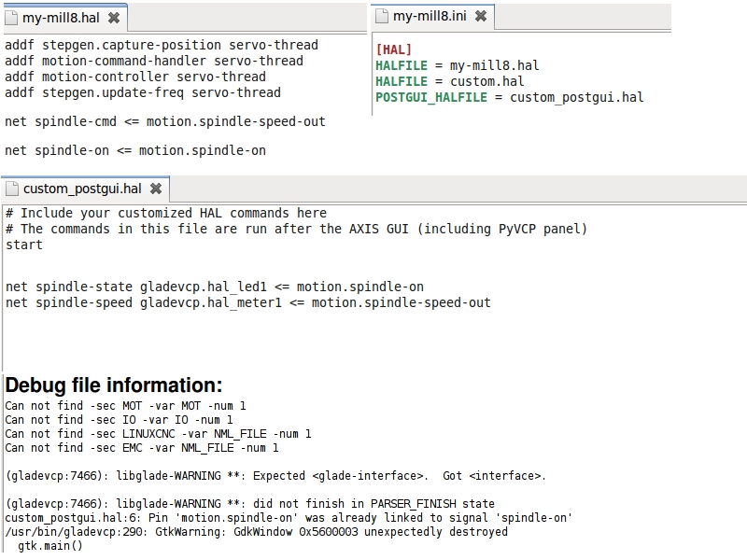Click the file icon on custom_postgui.hal tab
The image size is (747, 560).
click(x=12, y=189)
